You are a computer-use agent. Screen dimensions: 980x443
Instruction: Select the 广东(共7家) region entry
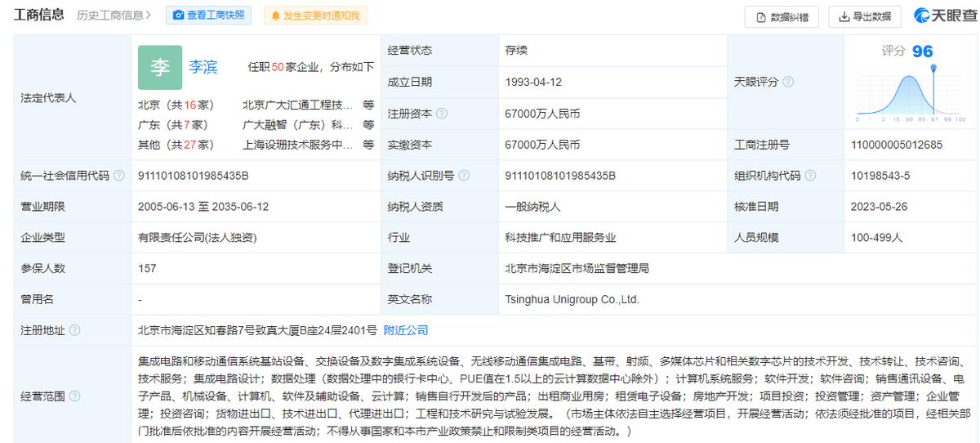pos(172,125)
